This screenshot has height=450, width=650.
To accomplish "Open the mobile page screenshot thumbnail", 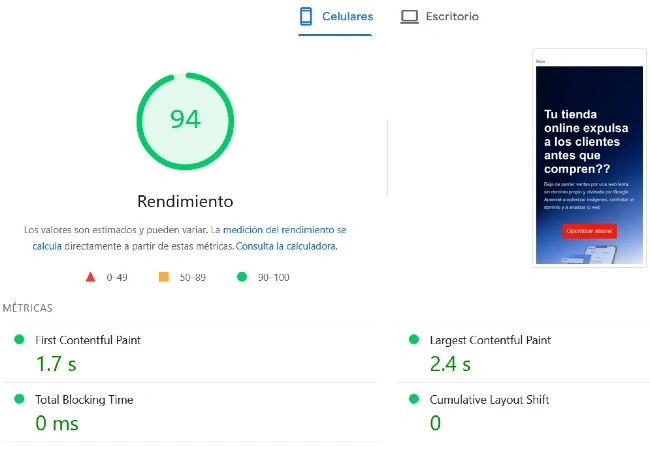I will coord(589,158).
